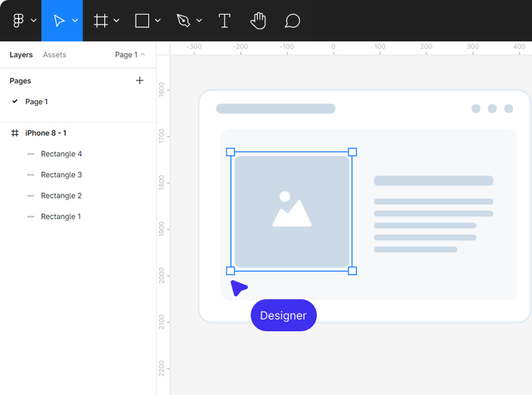Click the bottom-left selection handle

[230, 271]
